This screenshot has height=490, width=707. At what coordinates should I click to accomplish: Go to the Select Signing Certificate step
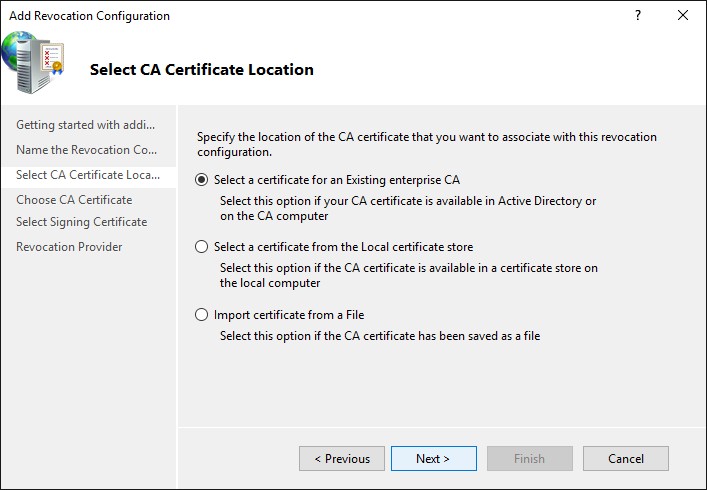click(x=82, y=222)
